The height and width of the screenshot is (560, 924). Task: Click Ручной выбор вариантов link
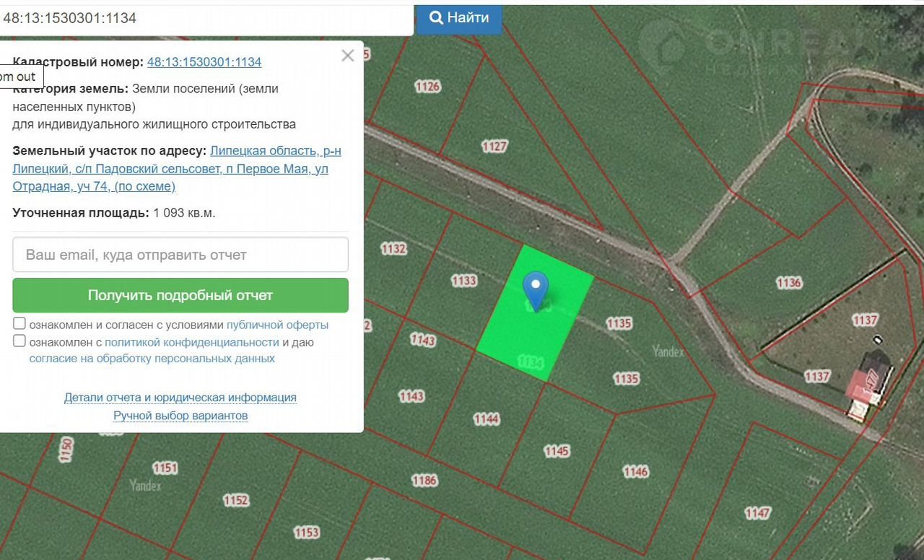click(180, 416)
